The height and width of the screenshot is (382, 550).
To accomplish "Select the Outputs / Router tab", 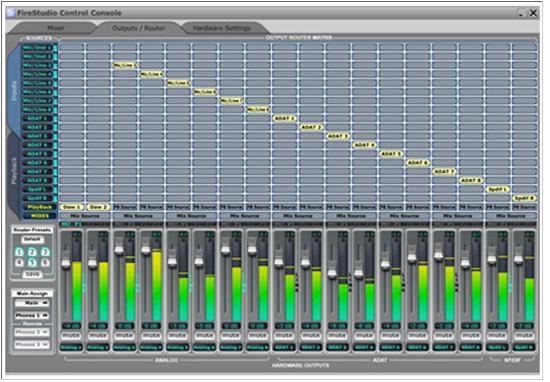I will [138, 28].
